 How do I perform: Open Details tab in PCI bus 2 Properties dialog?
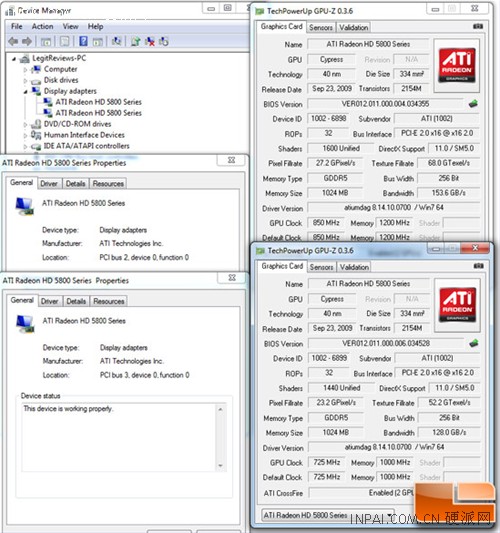pyautogui.click(x=75, y=184)
